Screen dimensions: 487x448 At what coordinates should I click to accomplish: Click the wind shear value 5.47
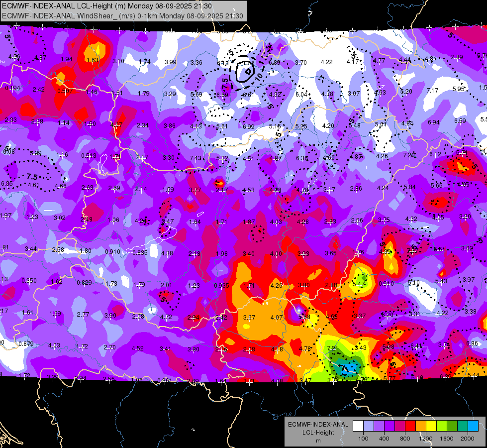(359, 284)
